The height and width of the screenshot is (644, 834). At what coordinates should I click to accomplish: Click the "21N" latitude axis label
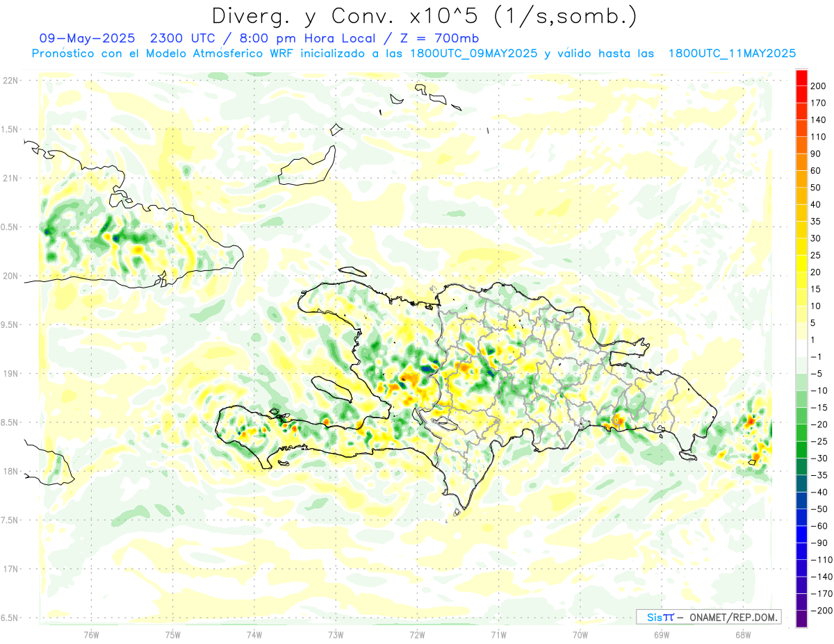click(x=10, y=179)
